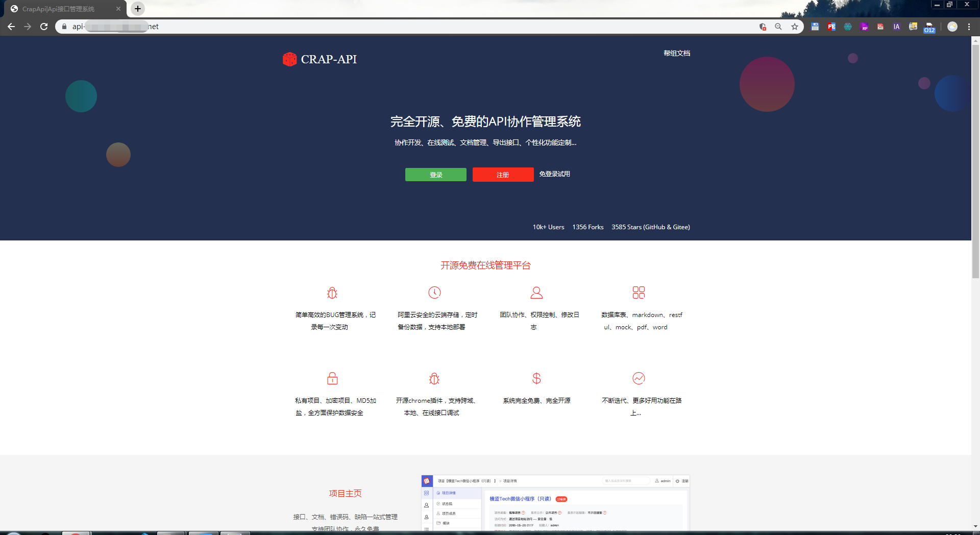Open the purple IA extension icon
The image size is (980, 535).
[x=897, y=27]
